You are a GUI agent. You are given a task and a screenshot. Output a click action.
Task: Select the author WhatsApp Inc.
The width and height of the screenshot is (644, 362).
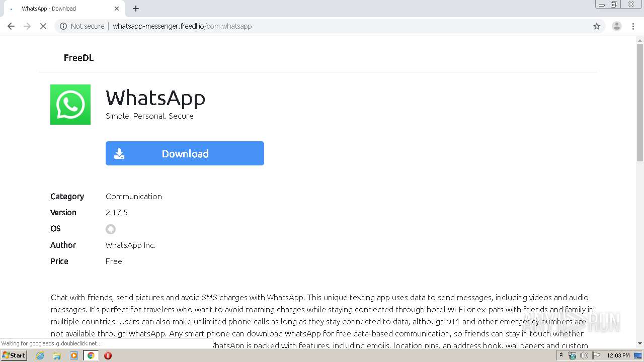click(x=130, y=245)
